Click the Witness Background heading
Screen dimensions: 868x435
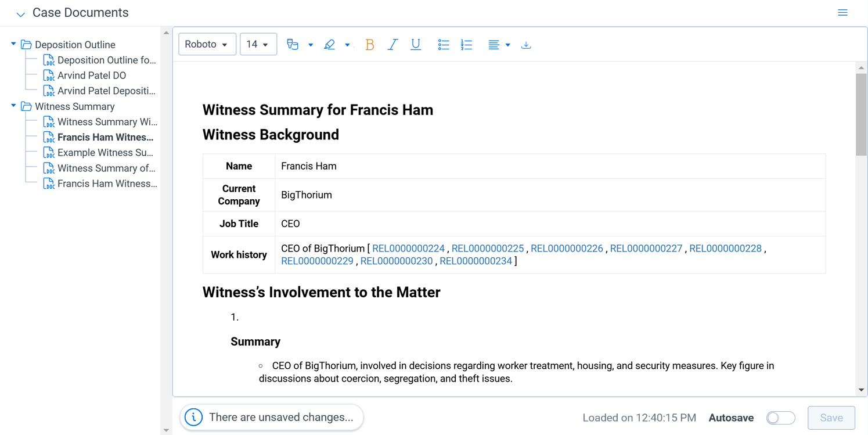[x=271, y=135]
